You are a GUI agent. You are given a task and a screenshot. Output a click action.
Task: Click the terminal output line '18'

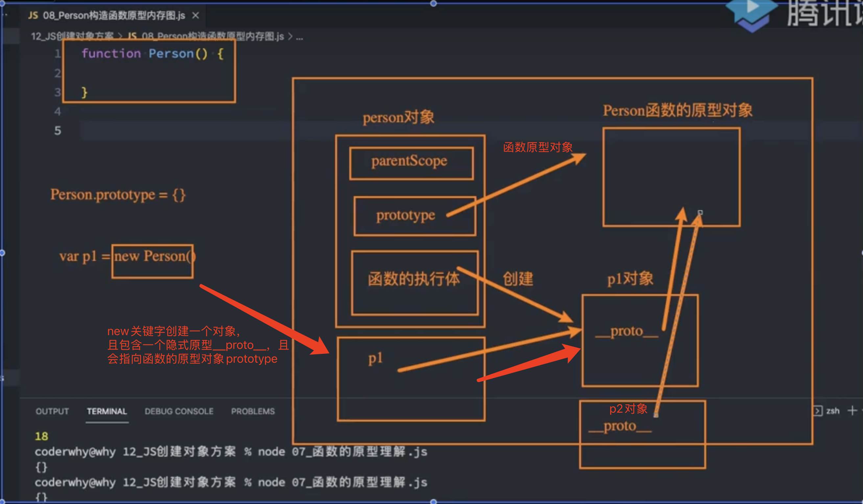pos(41,436)
